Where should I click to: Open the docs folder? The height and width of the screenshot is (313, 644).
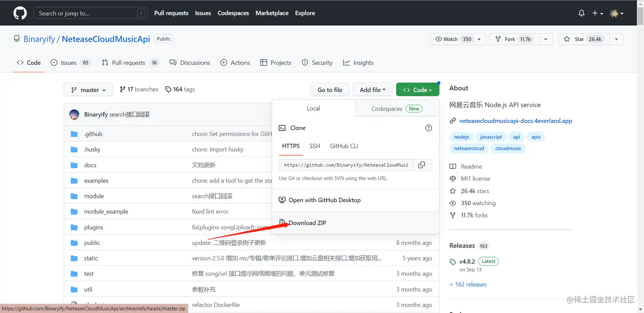click(x=90, y=165)
